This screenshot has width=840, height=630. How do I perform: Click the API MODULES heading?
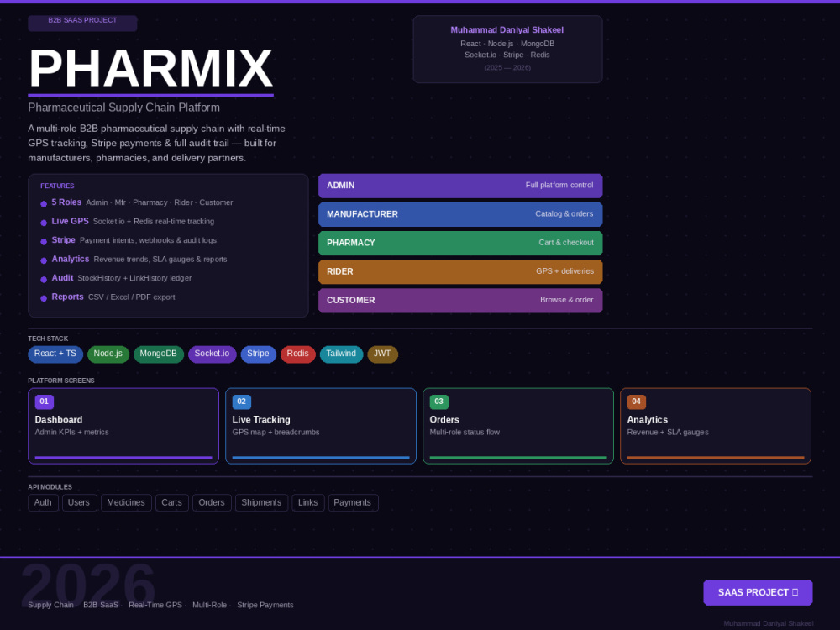(50, 487)
